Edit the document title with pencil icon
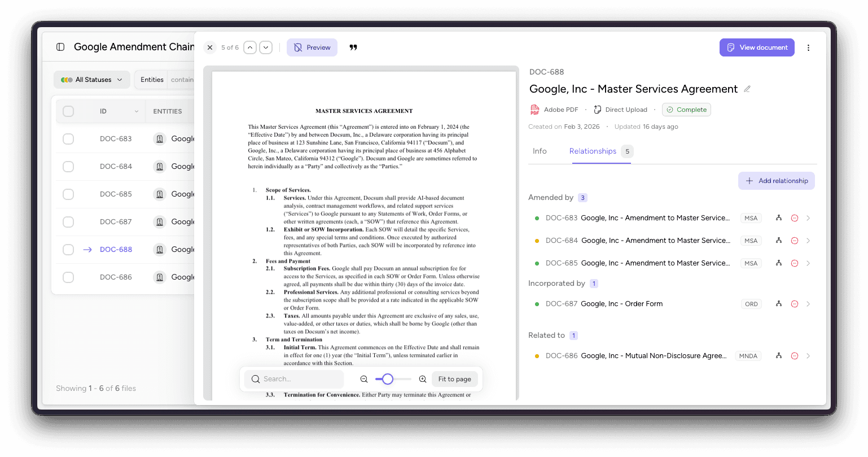 pos(747,89)
